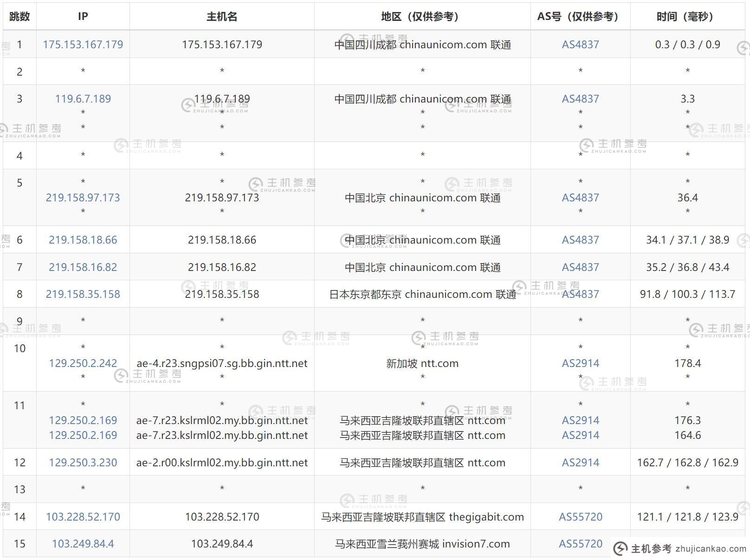750x560 pixels.
Task: Select hostname ae-2.r00.kslrml02.my.bb.gin.ntt.net
Action: click(x=222, y=463)
